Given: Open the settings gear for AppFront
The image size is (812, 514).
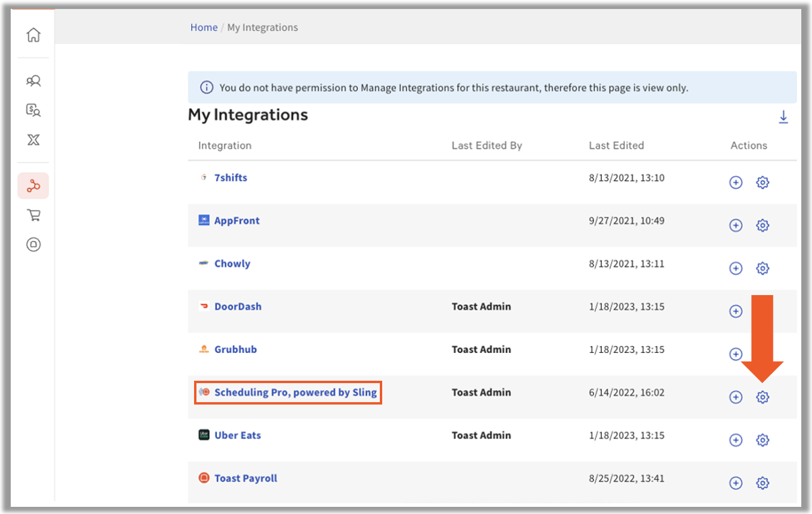Looking at the screenshot, I should coord(763,225).
